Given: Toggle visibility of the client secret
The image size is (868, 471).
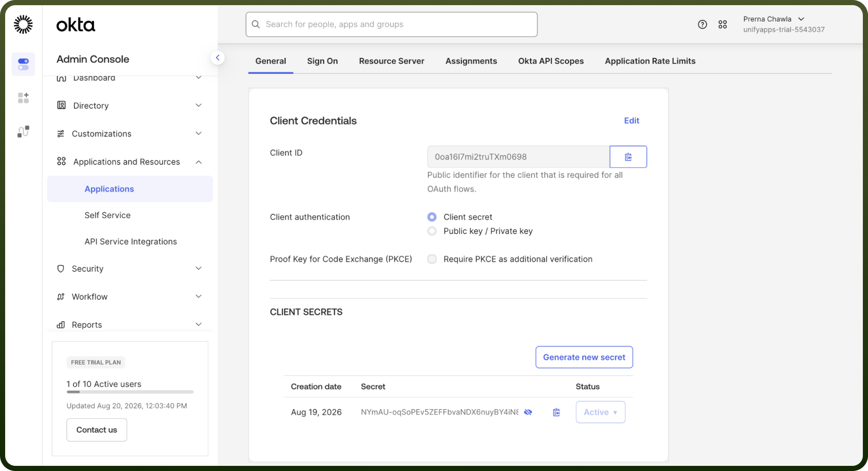Looking at the screenshot, I should (528, 412).
